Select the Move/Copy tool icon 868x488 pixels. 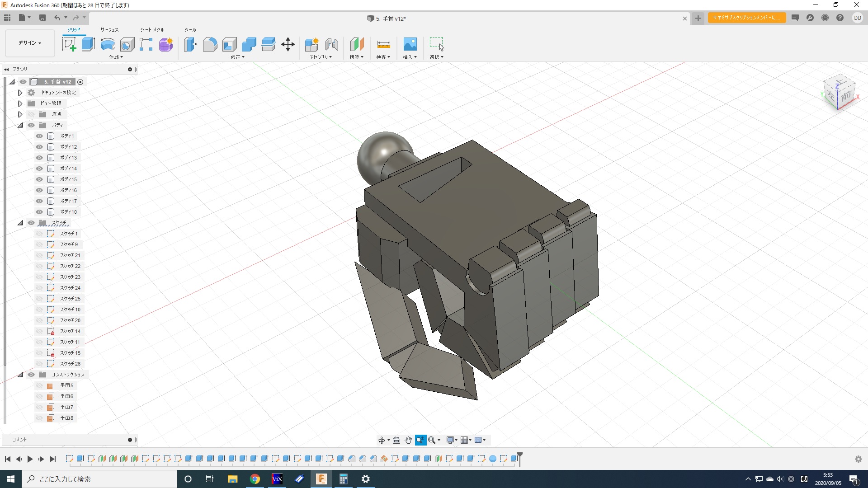(288, 44)
